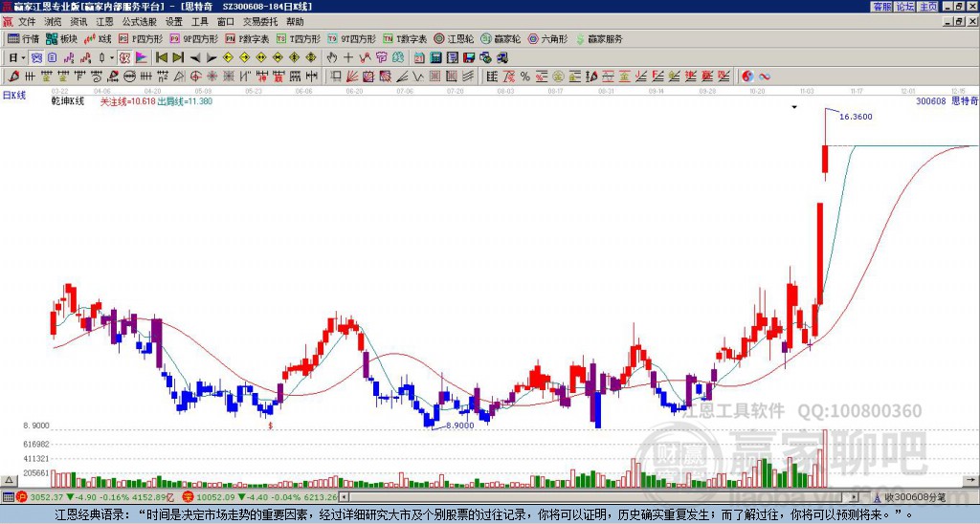Viewport: 980px width, 524px height.
Task: Click the 300608 思特奇 stock name
Action: point(947,101)
